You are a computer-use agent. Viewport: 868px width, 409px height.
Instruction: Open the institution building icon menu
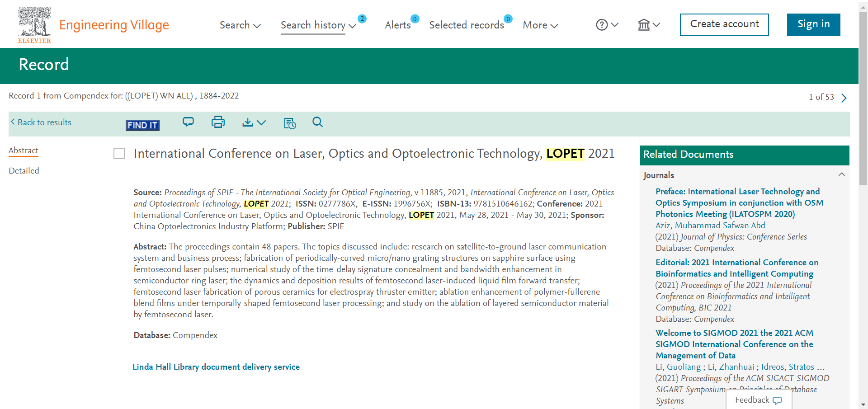pos(644,25)
